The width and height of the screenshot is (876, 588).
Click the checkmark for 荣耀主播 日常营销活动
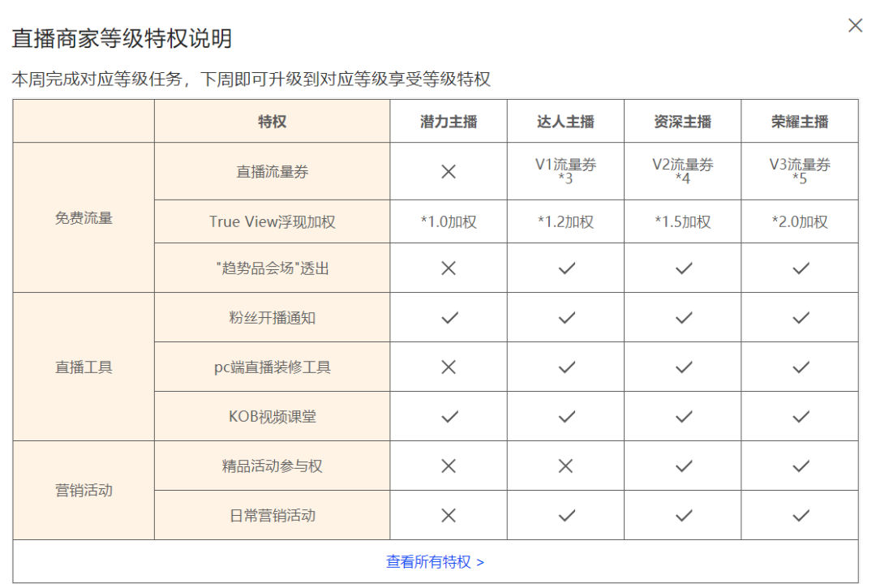pos(801,515)
